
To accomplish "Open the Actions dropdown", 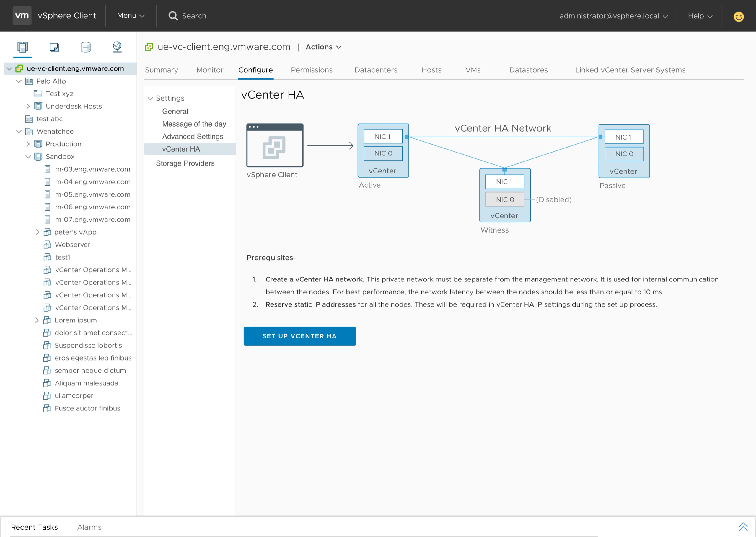I will point(323,47).
